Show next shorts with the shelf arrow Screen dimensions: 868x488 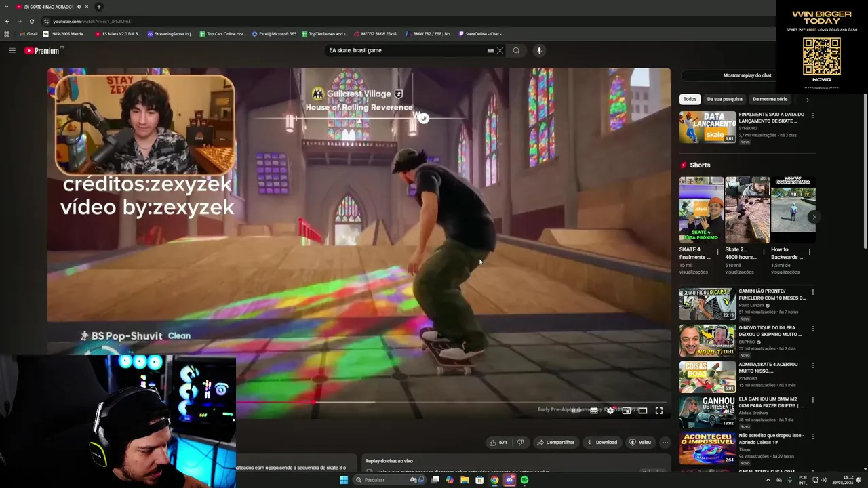pos(813,217)
